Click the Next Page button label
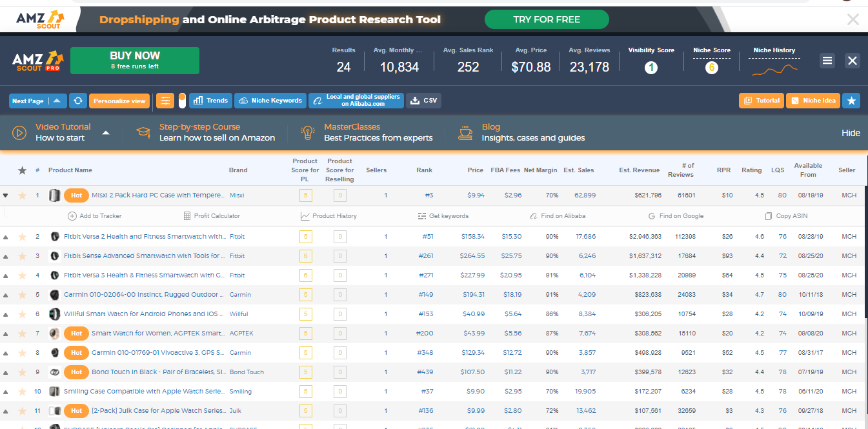Image resolution: width=868 pixels, height=429 pixels. coord(28,101)
